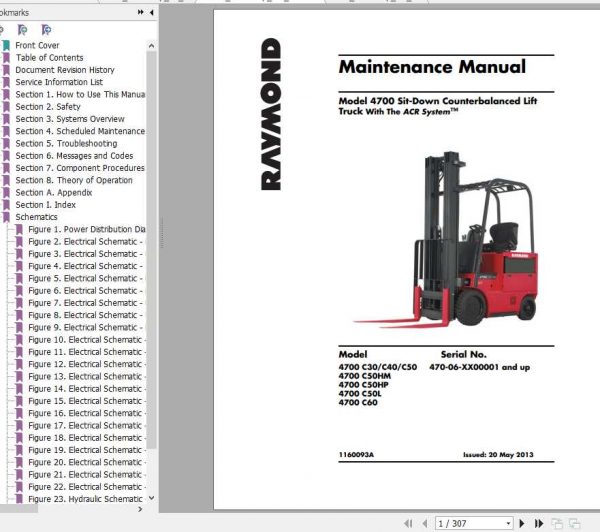Open Figure 5. Electrical Schematic bookmark
The height and width of the screenshot is (532, 600).
click(85, 278)
